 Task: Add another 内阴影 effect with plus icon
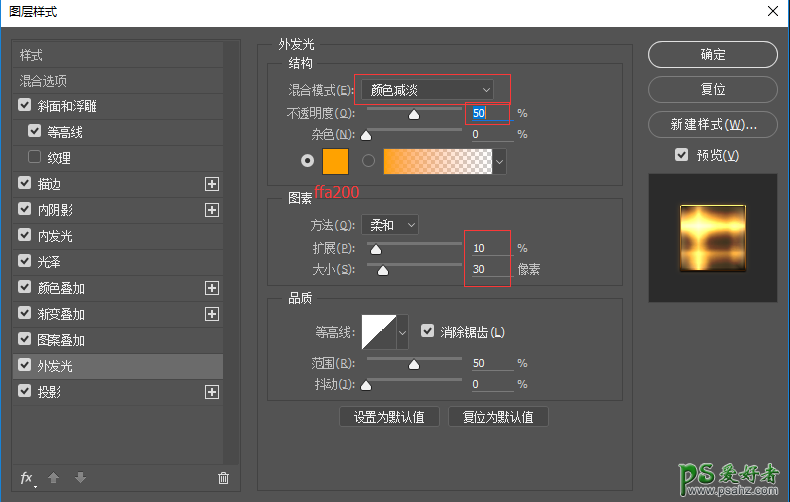coord(211,210)
